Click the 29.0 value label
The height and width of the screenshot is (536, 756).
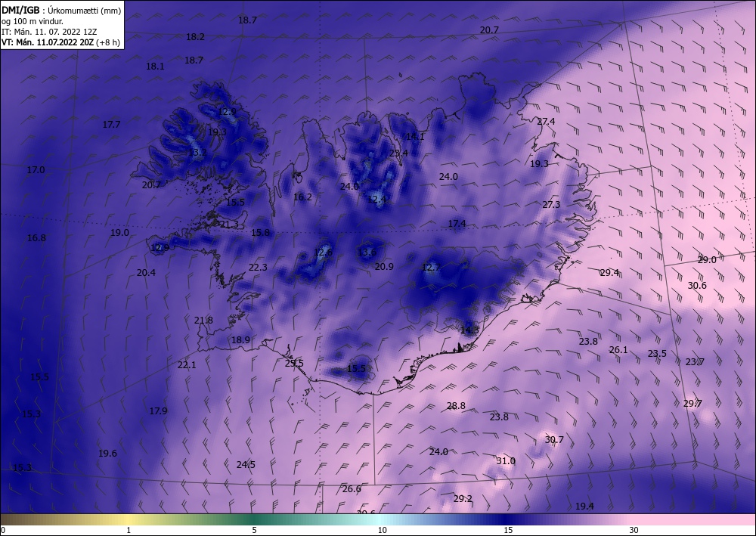(x=708, y=260)
